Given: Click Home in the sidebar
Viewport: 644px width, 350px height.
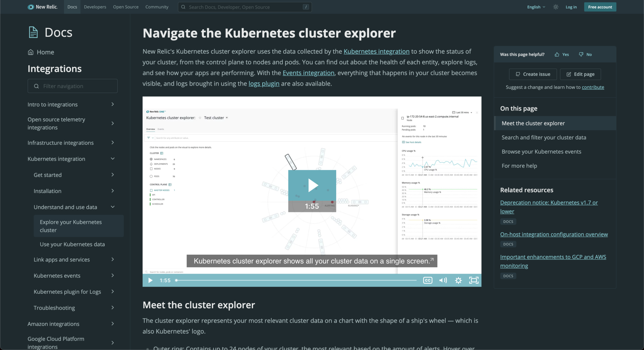Looking at the screenshot, I should coord(45,52).
